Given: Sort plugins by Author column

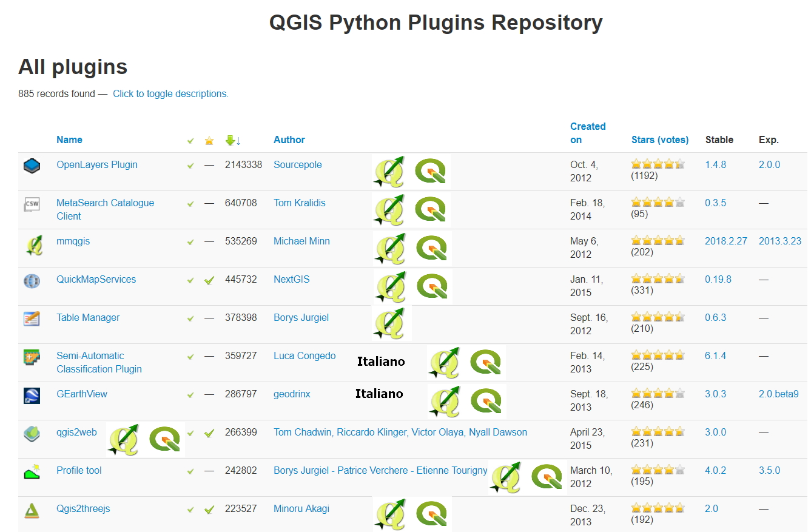Looking at the screenshot, I should coord(289,140).
